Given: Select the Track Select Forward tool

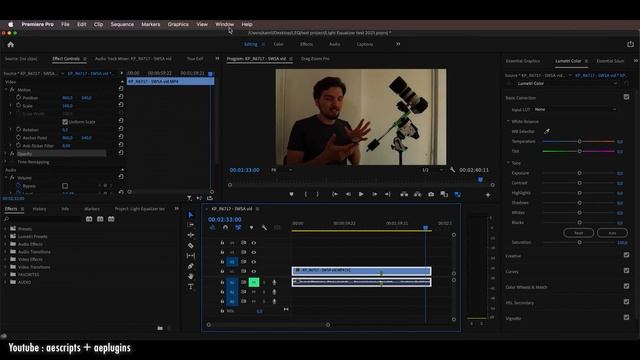Looking at the screenshot, I should pos(191,225).
